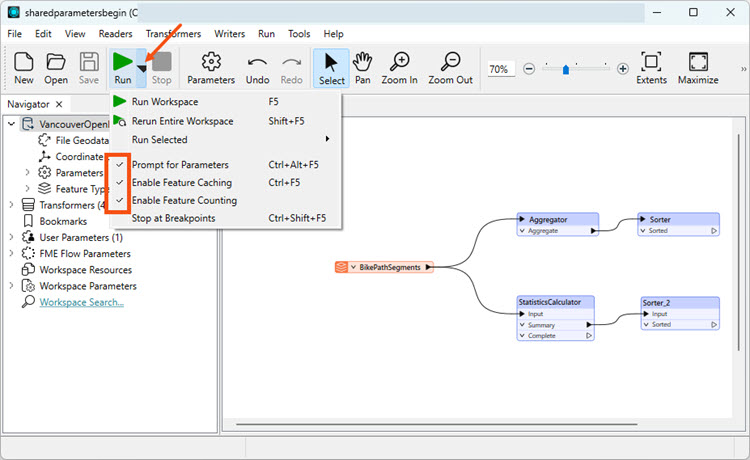This screenshot has height=460, width=750.
Task: Click the Sorter transformer's Sorted output port
Action: (714, 230)
